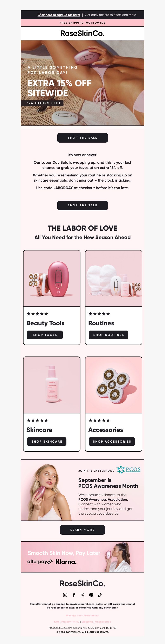This screenshot has height=644, width=165.
Task: Open the X (Twitter) social icon
Action: (x=82, y=595)
